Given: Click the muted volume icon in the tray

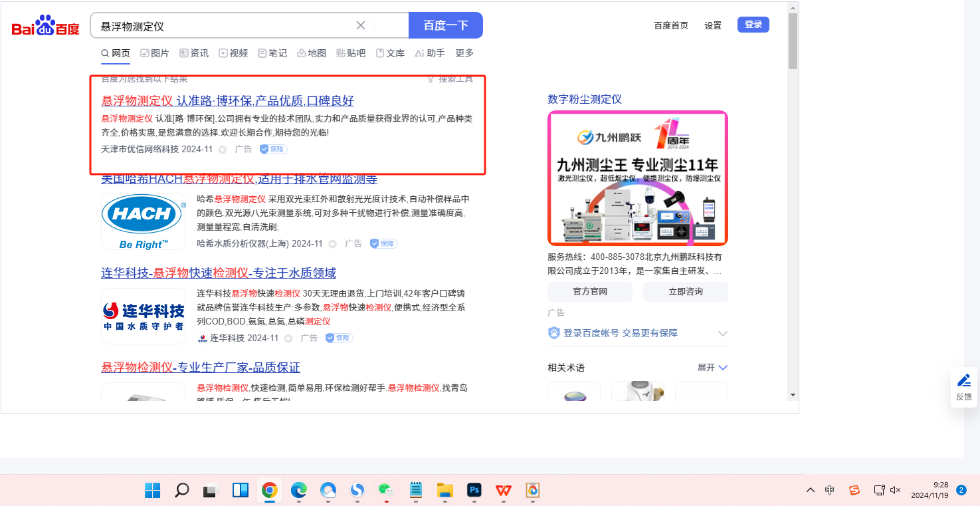Looking at the screenshot, I should [x=895, y=491].
